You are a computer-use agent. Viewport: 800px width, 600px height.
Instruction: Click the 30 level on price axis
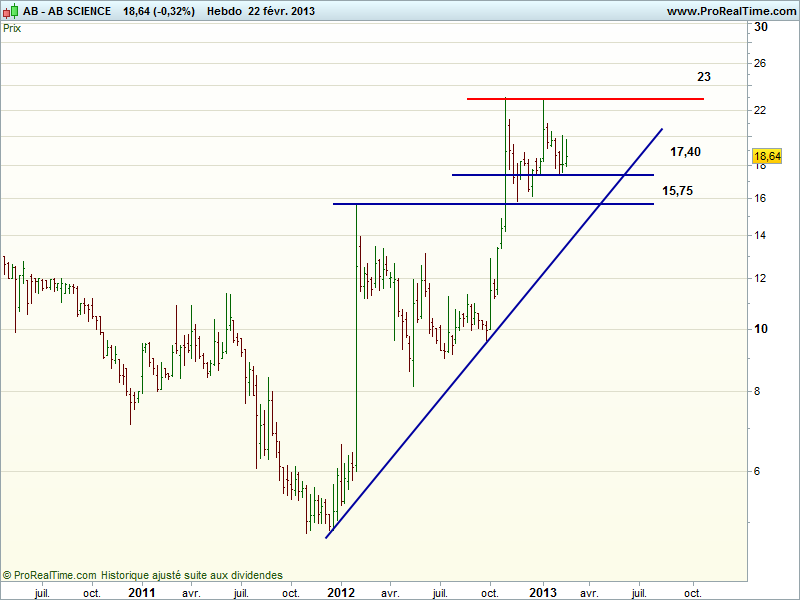(760, 27)
